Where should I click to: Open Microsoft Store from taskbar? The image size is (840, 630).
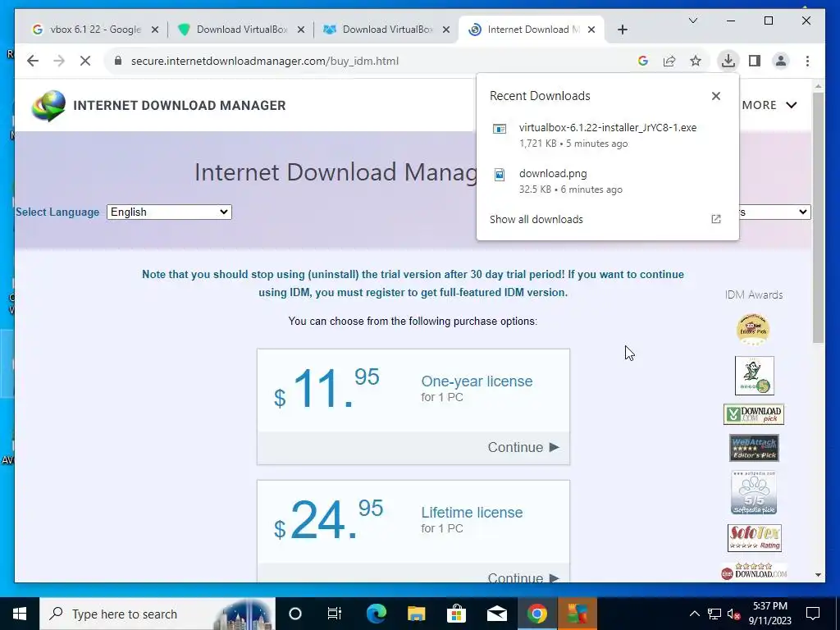[456, 614]
